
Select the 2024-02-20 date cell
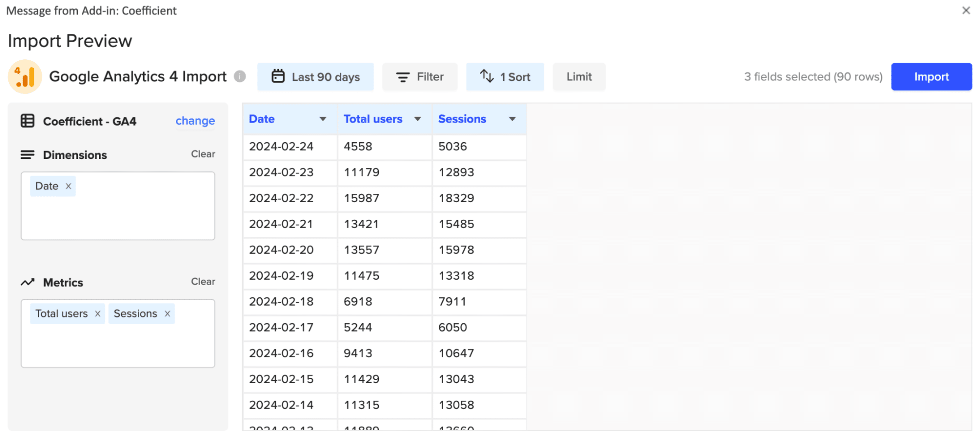pos(290,250)
